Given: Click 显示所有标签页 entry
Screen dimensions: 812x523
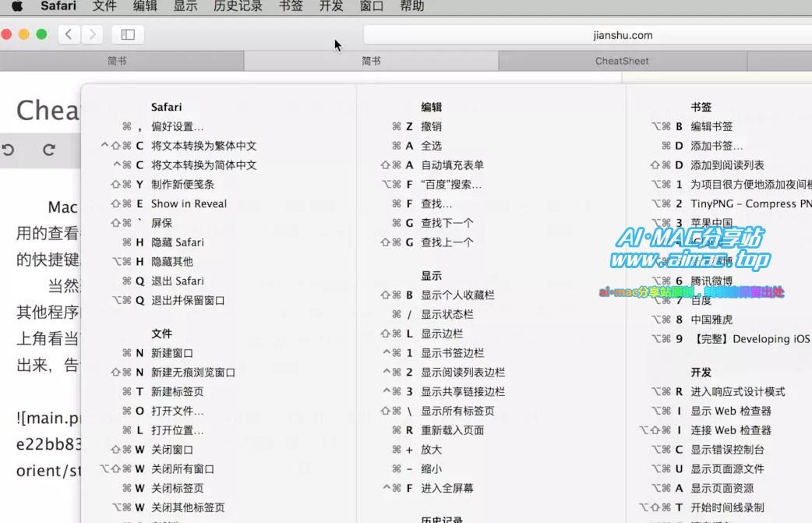Looking at the screenshot, I should 457,411.
